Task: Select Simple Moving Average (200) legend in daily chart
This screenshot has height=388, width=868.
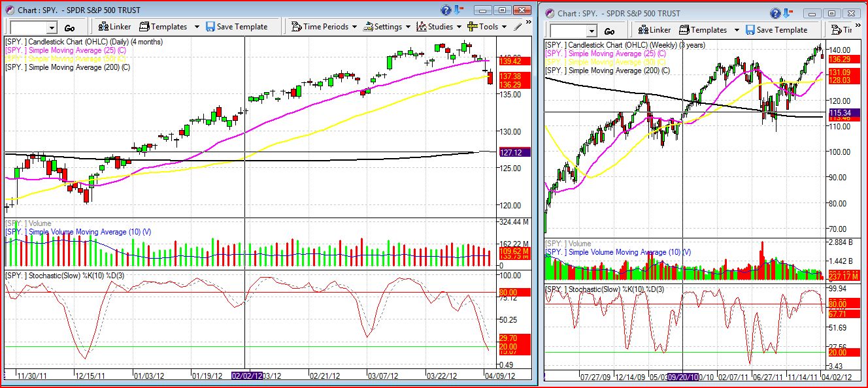Action: [x=67, y=67]
